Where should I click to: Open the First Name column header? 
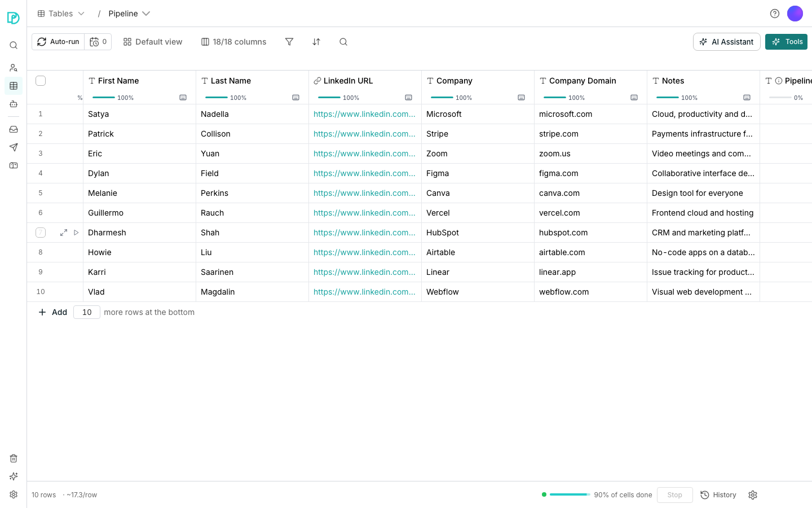tap(139, 81)
